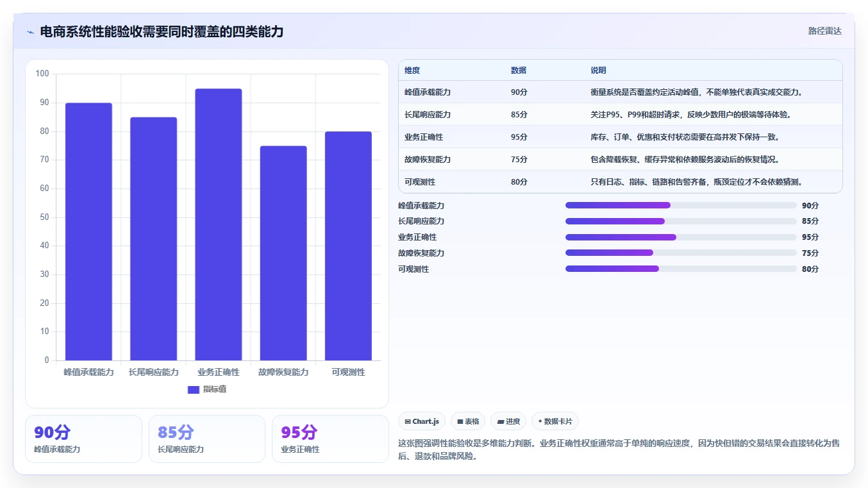
Task: Click the 85分 cell in the table
Action: click(x=519, y=114)
